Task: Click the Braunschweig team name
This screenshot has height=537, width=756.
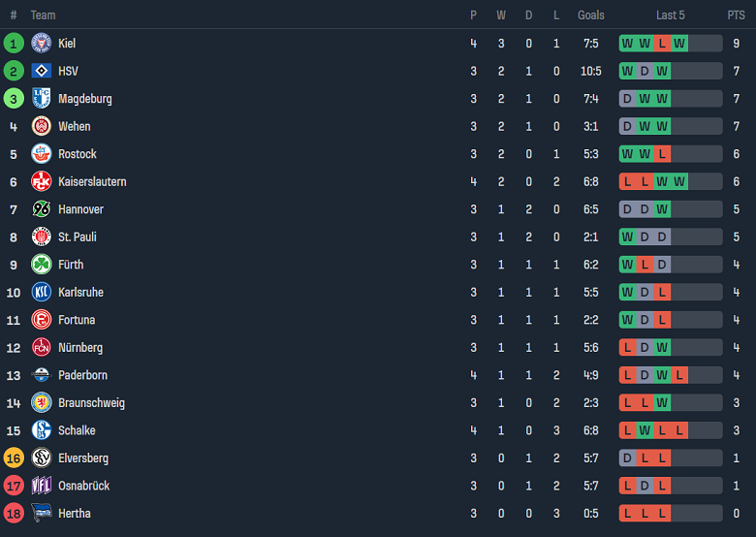Action: [x=91, y=402]
